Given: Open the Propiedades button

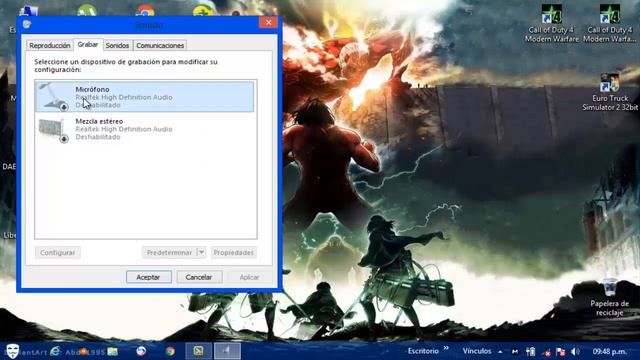Looking at the screenshot, I should (x=234, y=252).
